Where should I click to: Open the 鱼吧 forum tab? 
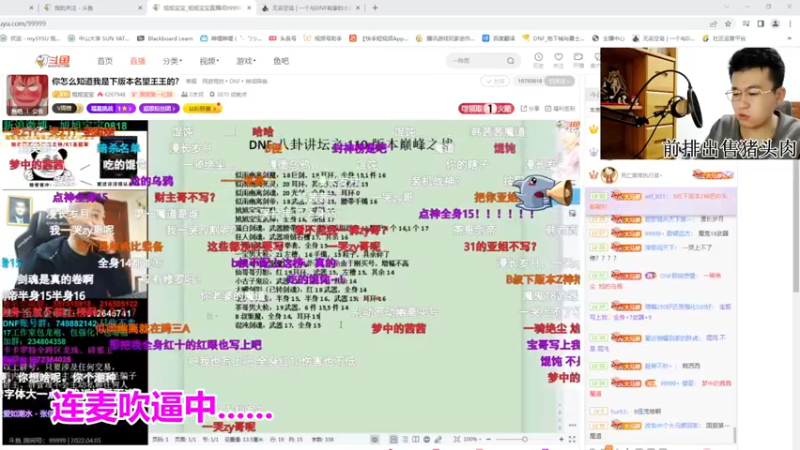click(281, 61)
